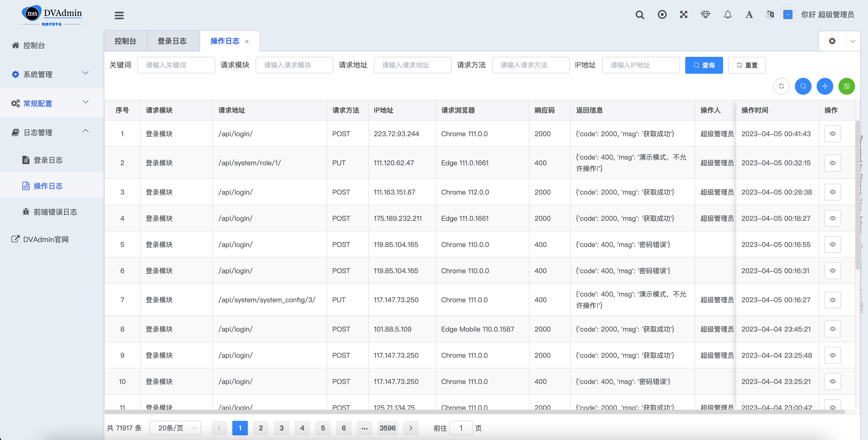Screen dimensions: 868x440
Task: Click the green export table icon
Action: point(846,86)
